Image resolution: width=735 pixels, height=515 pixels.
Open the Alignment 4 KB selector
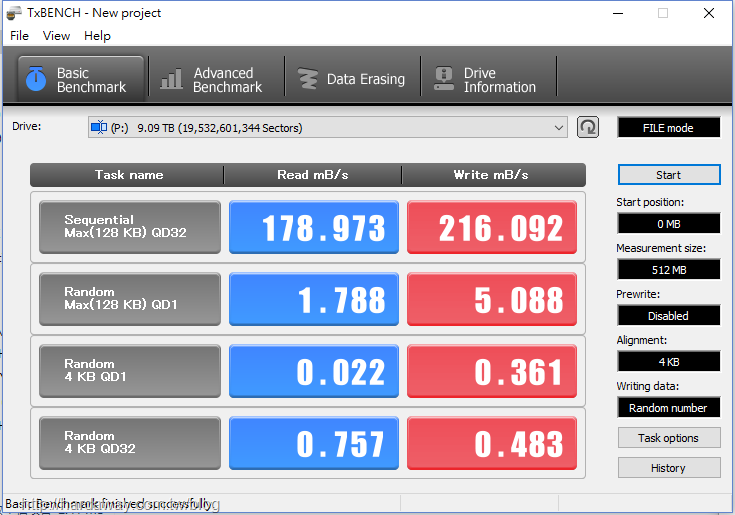[668, 361]
